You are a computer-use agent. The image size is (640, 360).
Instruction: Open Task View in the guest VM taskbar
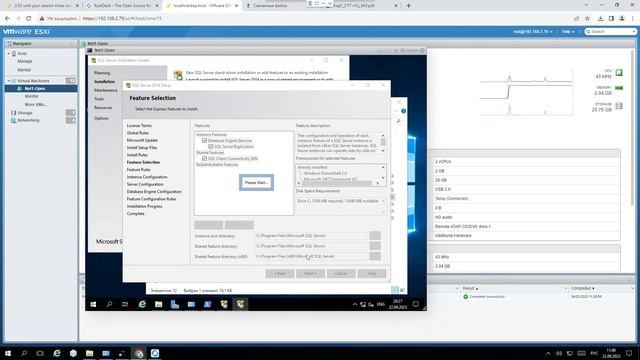(x=125, y=304)
